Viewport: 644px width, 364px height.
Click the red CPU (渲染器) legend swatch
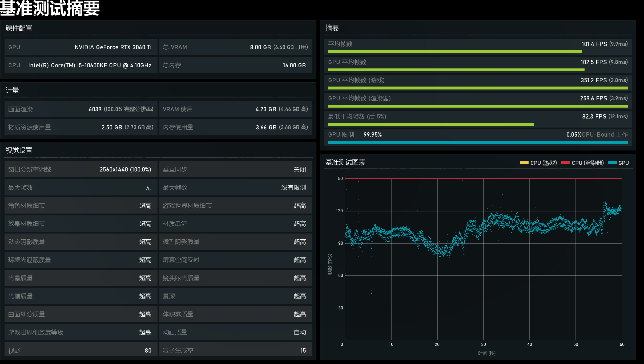coord(565,163)
